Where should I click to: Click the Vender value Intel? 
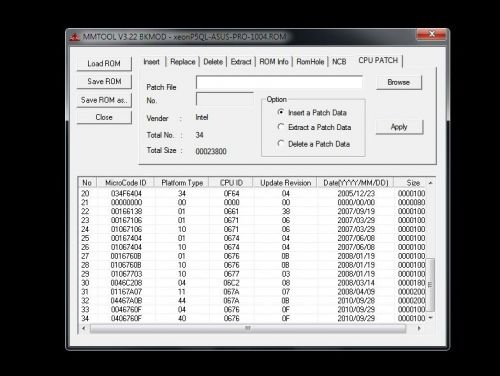coord(202,117)
